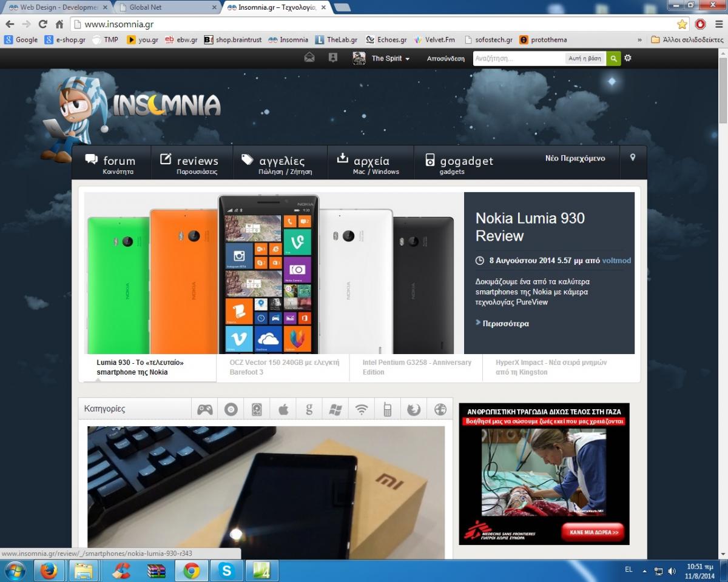Click the Chrome back arrow button
The height and width of the screenshot is (582, 728).
pos(10,24)
